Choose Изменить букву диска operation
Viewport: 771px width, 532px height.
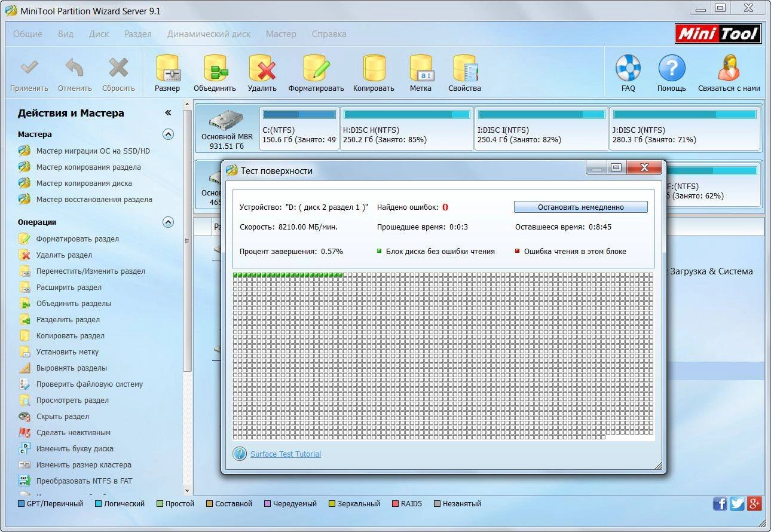tap(74, 448)
